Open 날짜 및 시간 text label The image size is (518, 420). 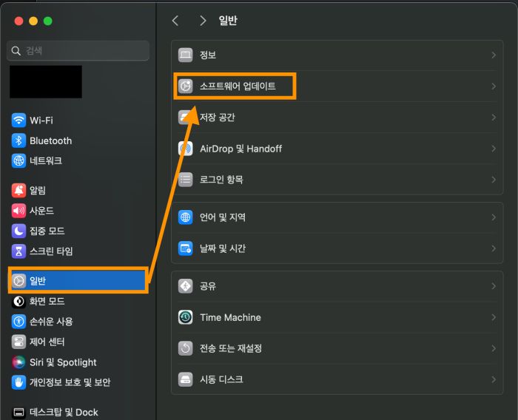(223, 248)
